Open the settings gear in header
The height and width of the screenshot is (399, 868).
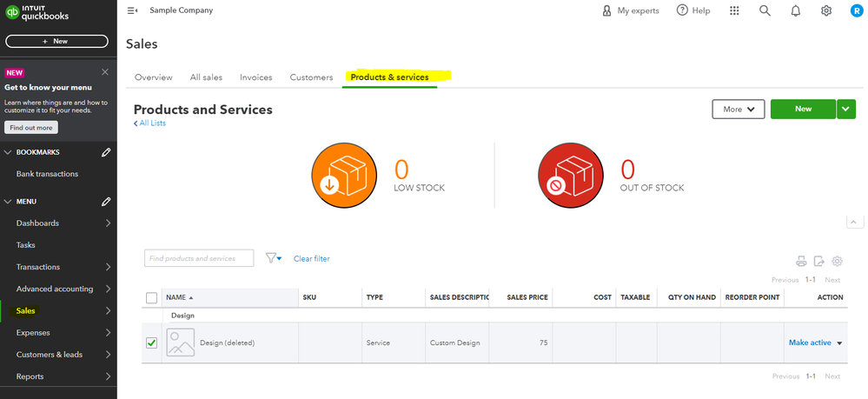point(826,10)
